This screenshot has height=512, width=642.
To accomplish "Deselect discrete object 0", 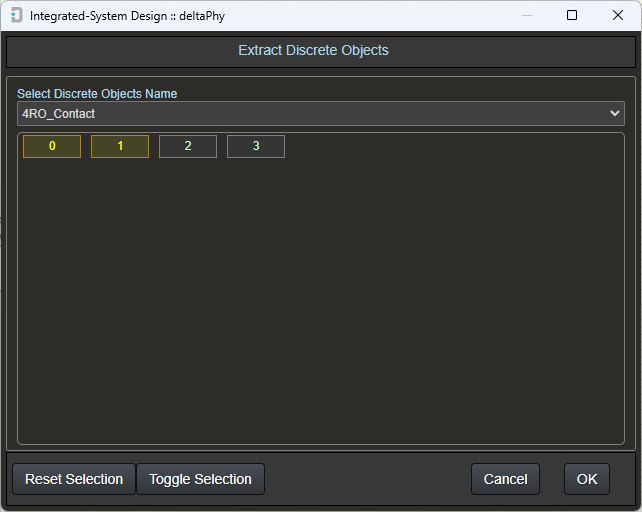I will (x=51, y=146).
